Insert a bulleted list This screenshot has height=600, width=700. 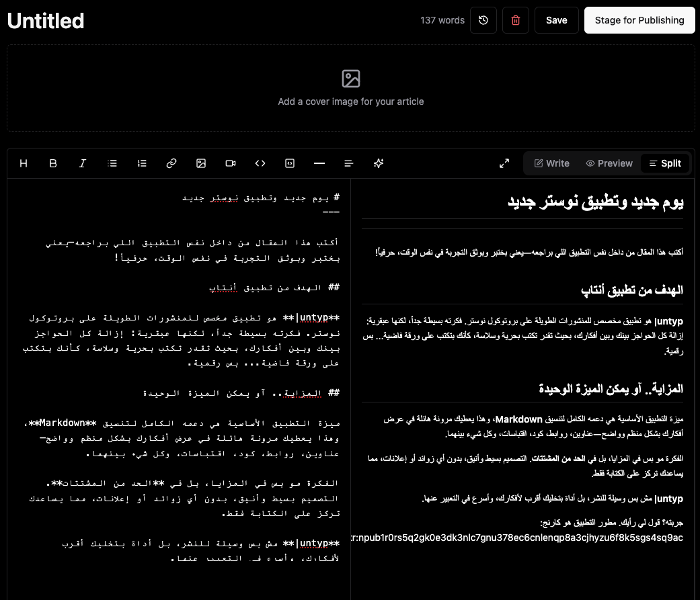(x=112, y=163)
